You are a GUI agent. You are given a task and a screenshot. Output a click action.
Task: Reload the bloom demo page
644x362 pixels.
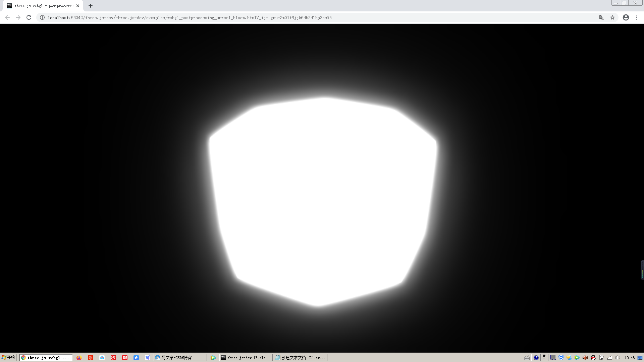(29, 17)
